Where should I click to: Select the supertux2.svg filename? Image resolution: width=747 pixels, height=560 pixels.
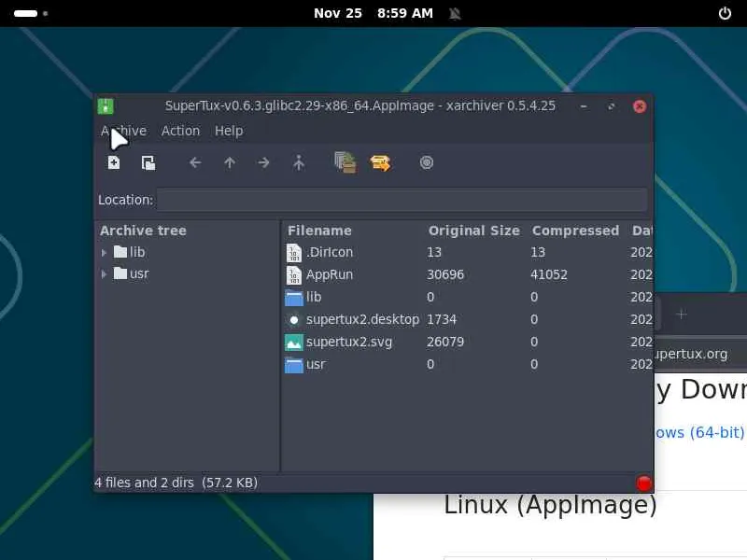(x=349, y=342)
